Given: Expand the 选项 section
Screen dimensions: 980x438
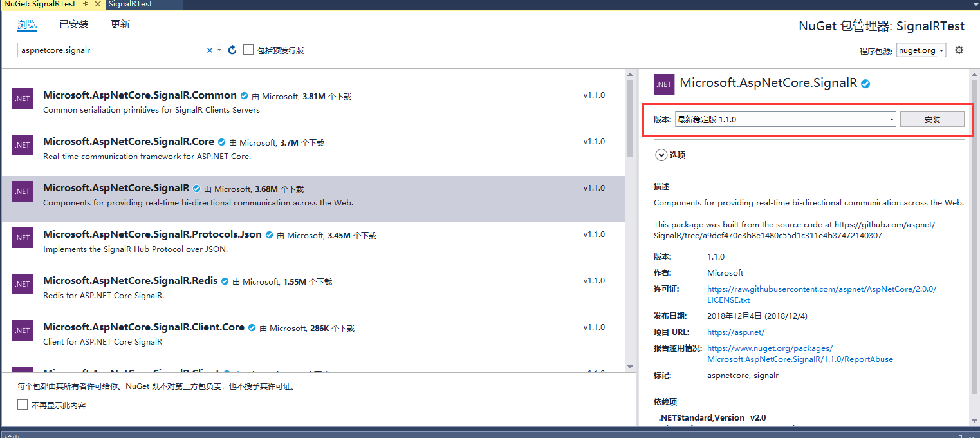Looking at the screenshot, I should click(x=661, y=155).
